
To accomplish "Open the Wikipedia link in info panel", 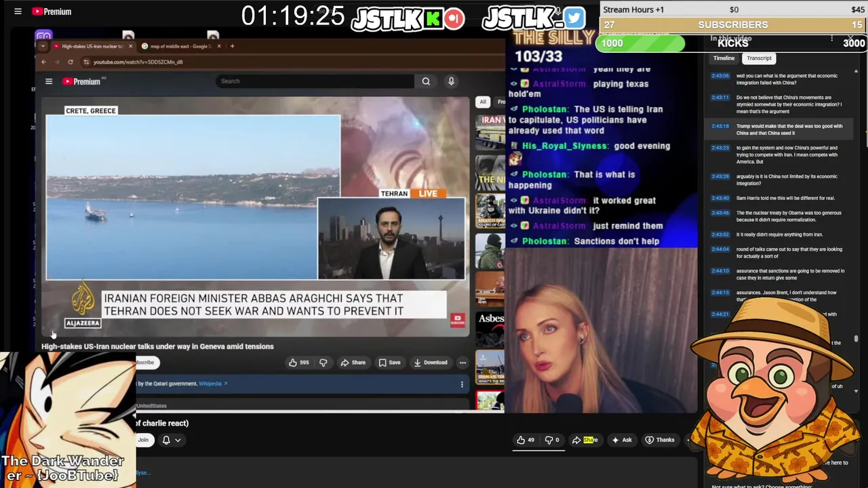I will (x=212, y=384).
